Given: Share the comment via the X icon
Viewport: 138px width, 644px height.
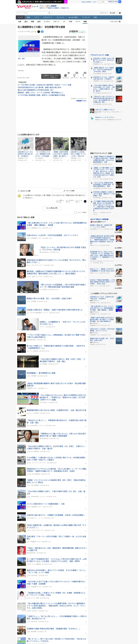Looking at the screenshot, I should pyautogui.click(x=85, y=201).
